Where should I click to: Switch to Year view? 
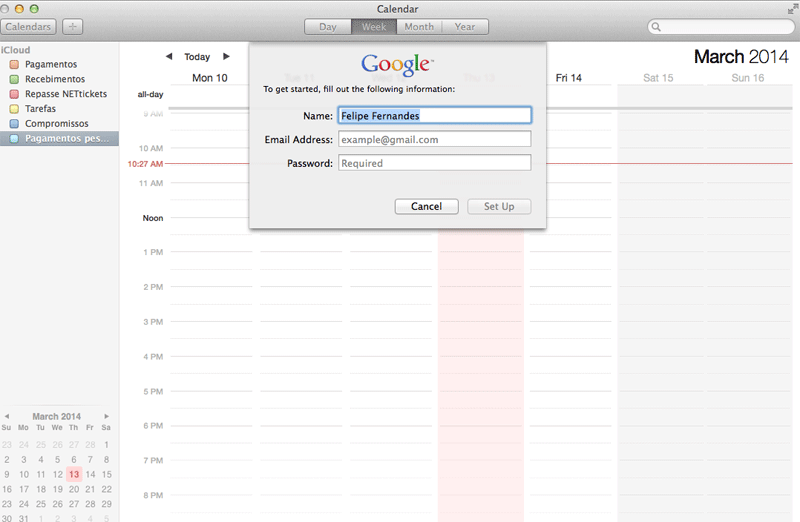(x=465, y=27)
